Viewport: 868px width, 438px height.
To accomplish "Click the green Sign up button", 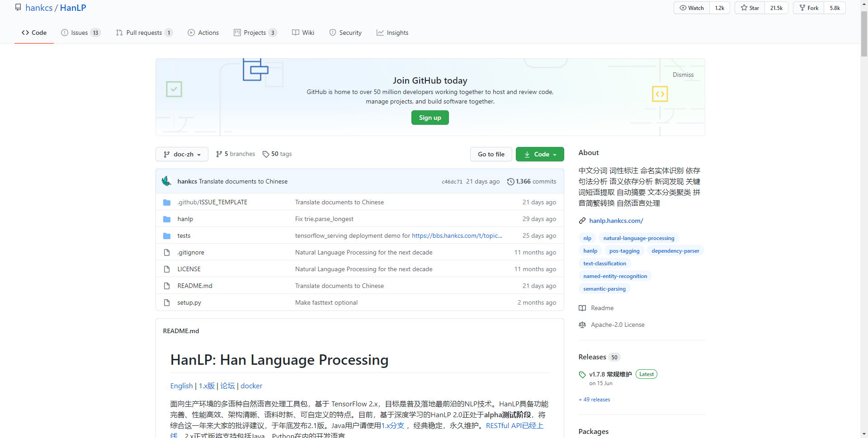I will (x=430, y=118).
